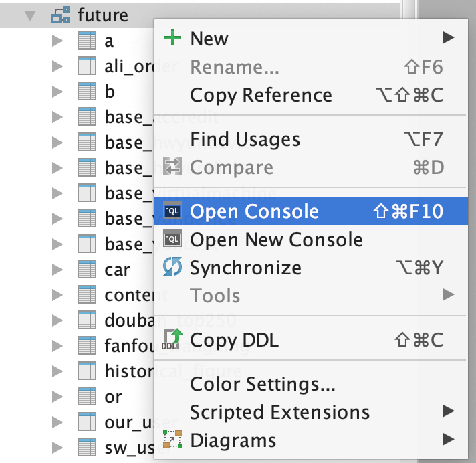Click the Rename menu entry

234,67
